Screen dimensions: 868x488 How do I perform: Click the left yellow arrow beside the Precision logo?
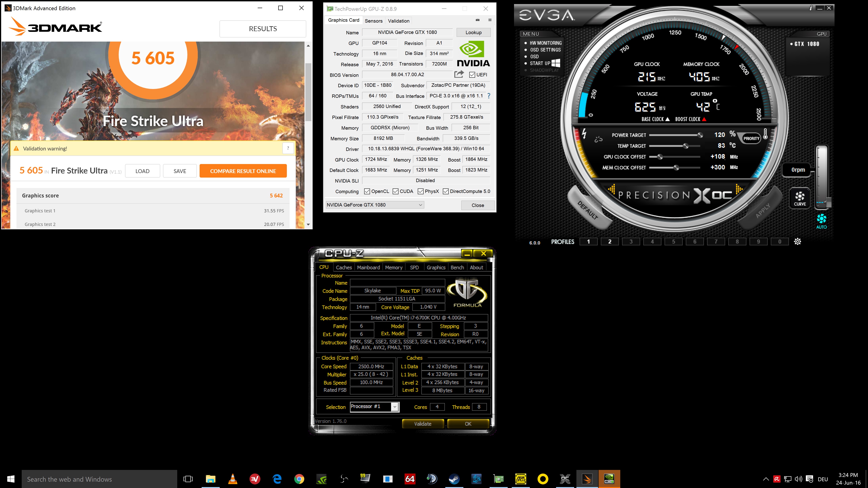click(612, 189)
